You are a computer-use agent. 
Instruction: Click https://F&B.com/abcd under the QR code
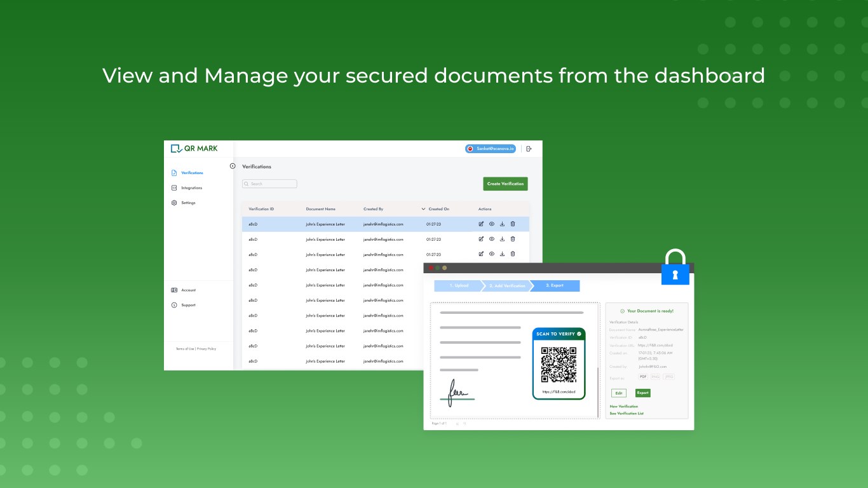pos(559,392)
